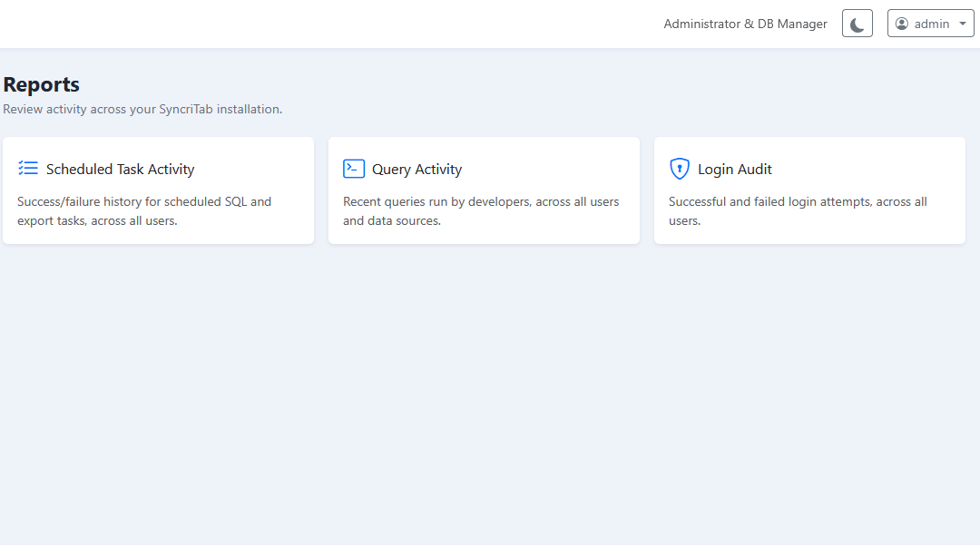The height and width of the screenshot is (545, 980).
Task: Click the admin dropdown caret arrow
Action: 963,24
